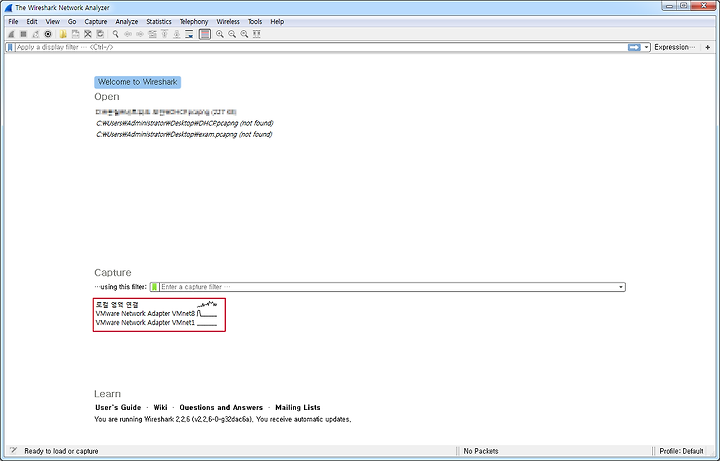Click the display filter bookmark icon
720x461 pixels.
tap(10, 47)
